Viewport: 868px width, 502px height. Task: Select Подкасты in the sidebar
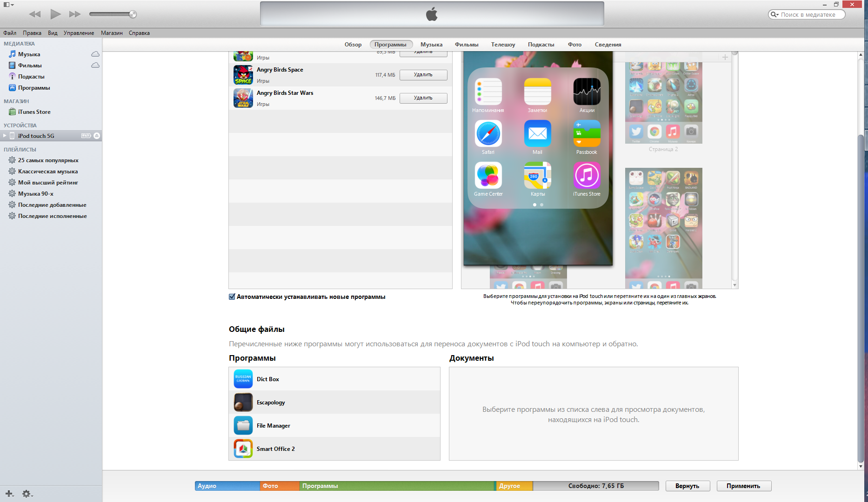pyautogui.click(x=31, y=77)
